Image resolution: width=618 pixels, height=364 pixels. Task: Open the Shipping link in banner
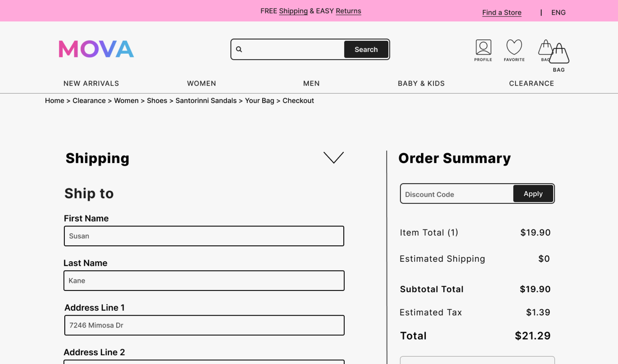tap(293, 11)
